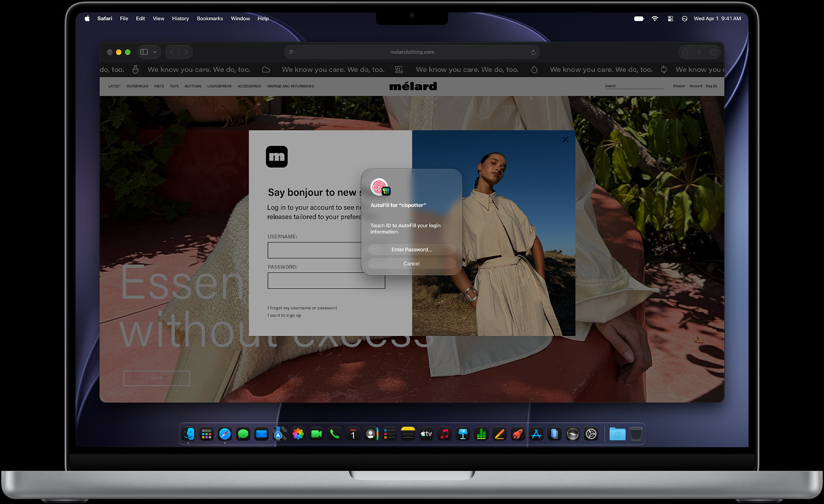The image size is (824, 504).
Task: Open the Bag (0) link
Action: (x=711, y=86)
